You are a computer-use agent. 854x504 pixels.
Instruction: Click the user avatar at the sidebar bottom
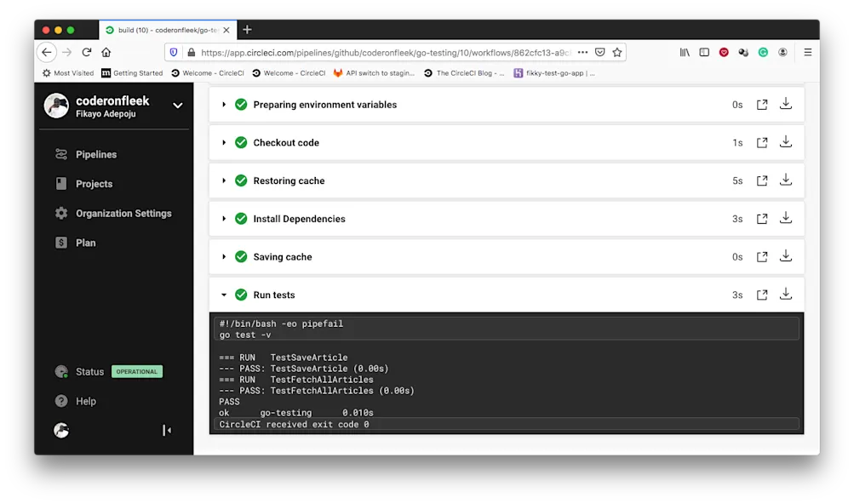click(61, 431)
